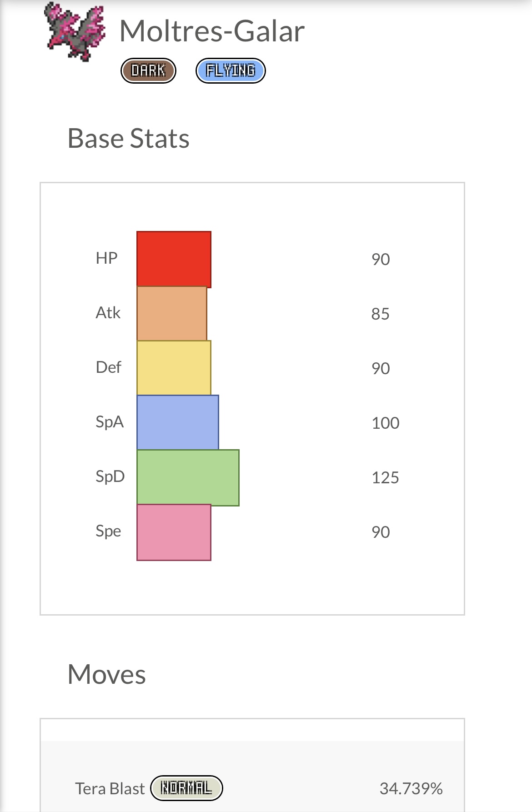Screen dimensions: 532x812
Task: Click the Normal type badge beside Tera Blast
Action: pos(186,788)
